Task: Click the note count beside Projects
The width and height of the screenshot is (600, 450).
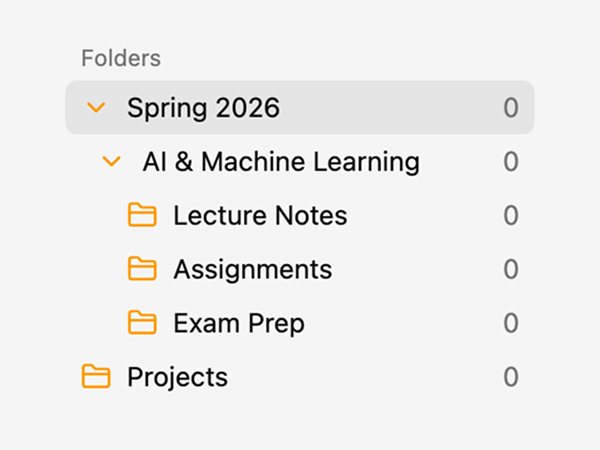Action: [x=511, y=377]
